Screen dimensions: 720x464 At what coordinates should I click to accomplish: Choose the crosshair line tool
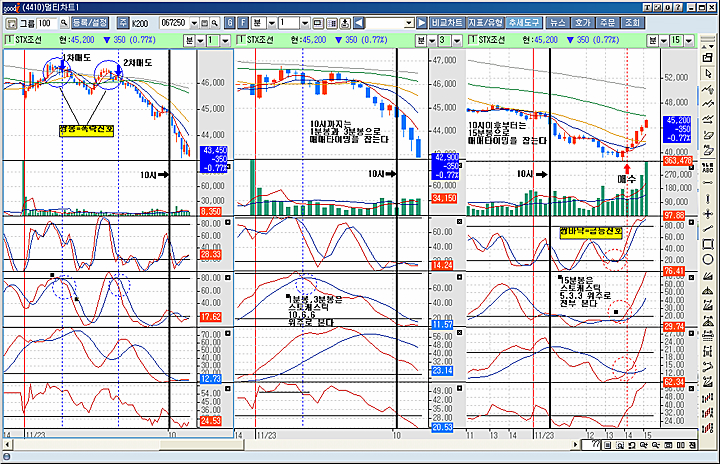click(708, 214)
